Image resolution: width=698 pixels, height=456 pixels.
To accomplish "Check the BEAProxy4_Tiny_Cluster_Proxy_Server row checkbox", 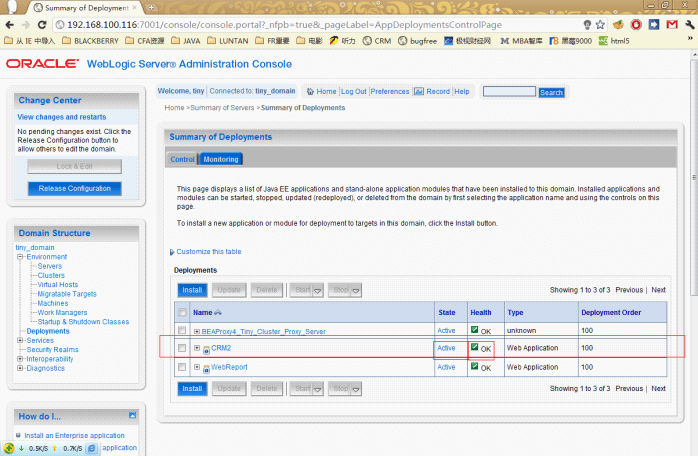I will pyautogui.click(x=182, y=330).
